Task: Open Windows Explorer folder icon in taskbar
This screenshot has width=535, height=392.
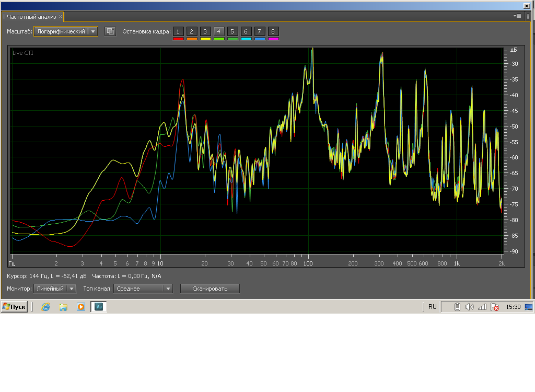Action: point(63,307)
